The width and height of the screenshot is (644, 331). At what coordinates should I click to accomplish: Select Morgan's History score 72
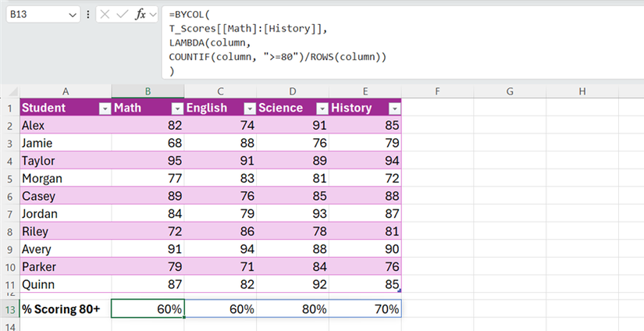tap(365, 179)
